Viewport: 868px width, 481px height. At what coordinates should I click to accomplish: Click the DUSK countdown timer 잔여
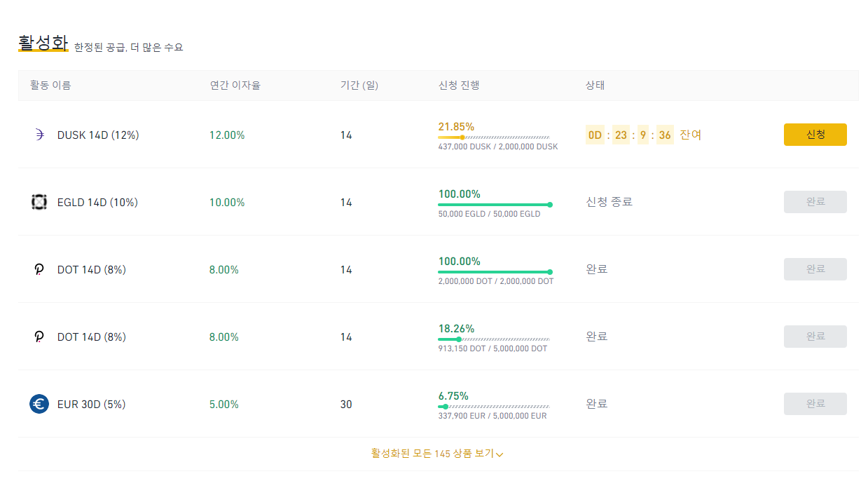pos(643,135)
